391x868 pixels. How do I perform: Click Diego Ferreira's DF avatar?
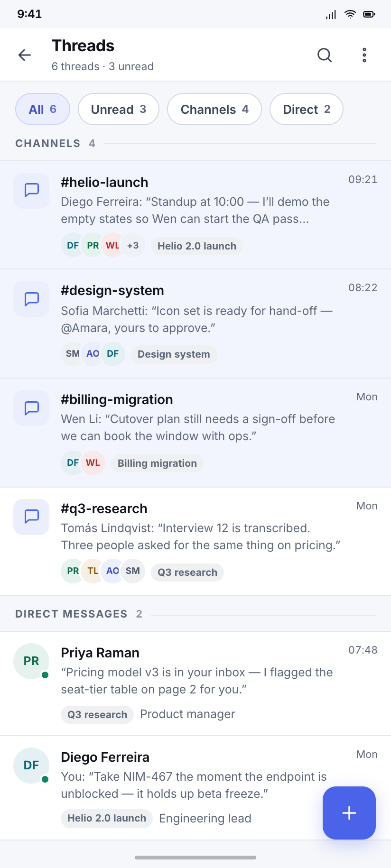tap(31, 766)
